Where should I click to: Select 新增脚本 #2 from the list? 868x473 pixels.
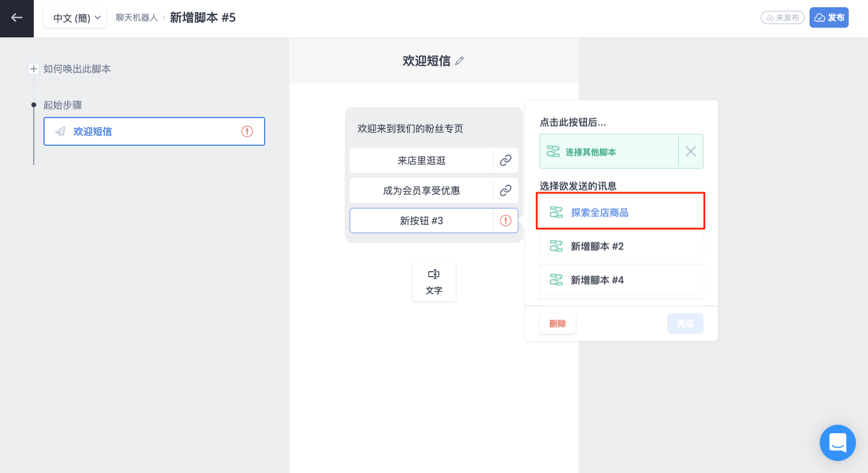coord(621,246)
